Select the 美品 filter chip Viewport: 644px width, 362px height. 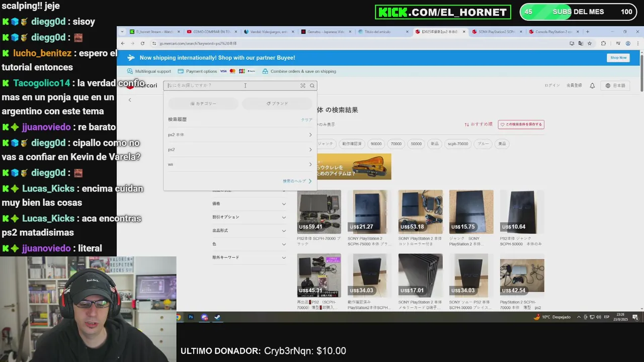point(502,144)
